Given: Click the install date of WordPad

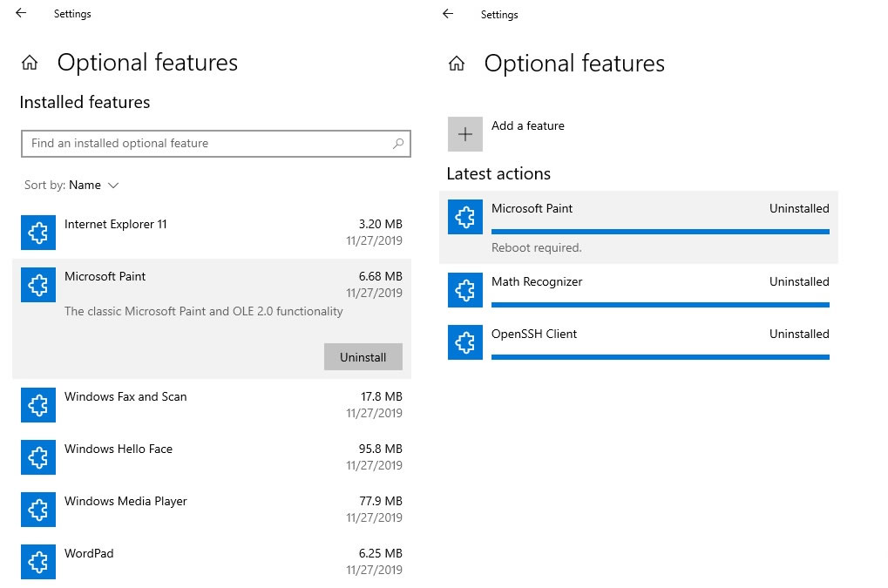Looking at the screenshot, I should pyautogui.click(x=375, y=570).
